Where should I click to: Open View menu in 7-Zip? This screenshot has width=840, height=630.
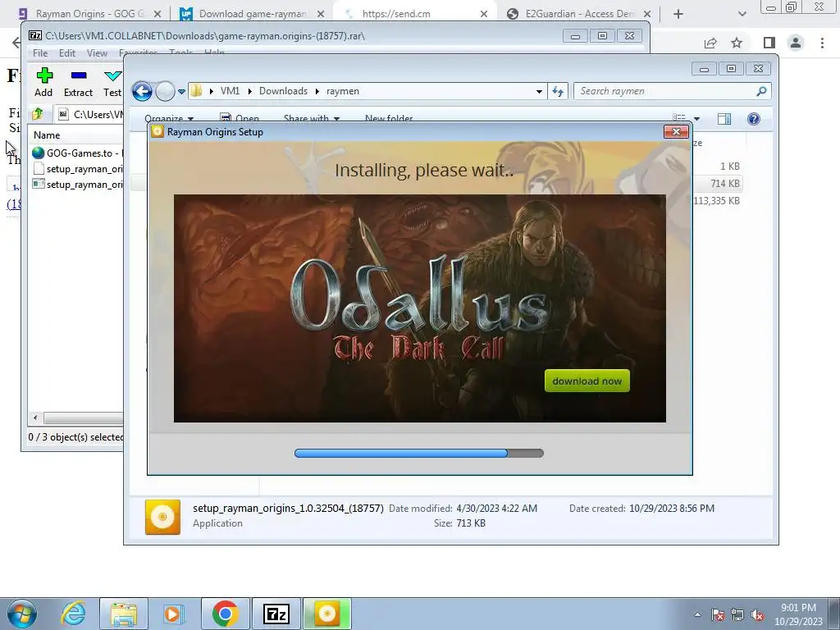97,53
